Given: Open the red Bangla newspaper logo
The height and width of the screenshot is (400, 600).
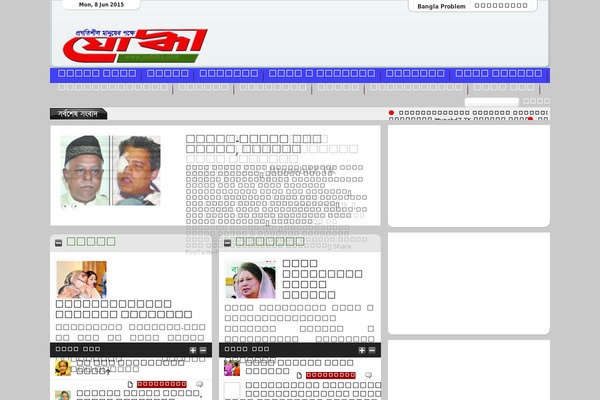Looking at the screenshot, I should [135, 46].
